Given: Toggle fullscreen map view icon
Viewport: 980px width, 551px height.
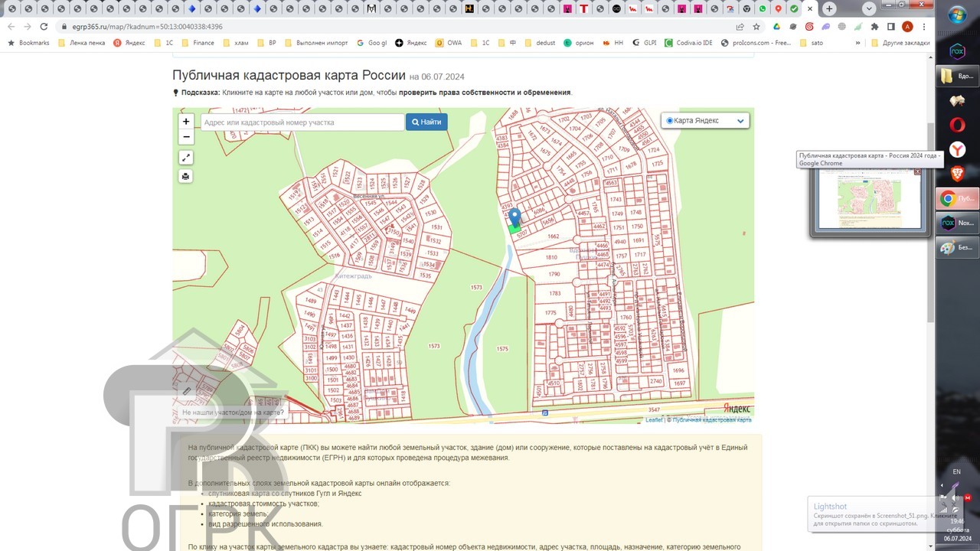Looking at the screenshot, I should [185, 158].
